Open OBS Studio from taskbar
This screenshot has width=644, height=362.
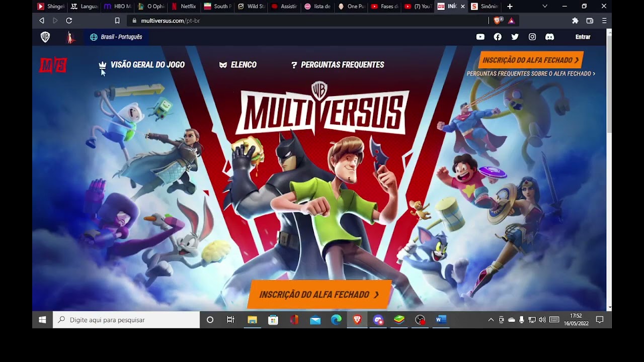420,320
